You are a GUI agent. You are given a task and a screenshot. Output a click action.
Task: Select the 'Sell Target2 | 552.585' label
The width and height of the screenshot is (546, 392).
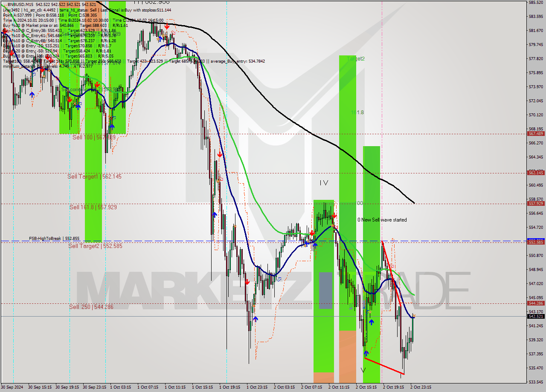tap(95, 246)
